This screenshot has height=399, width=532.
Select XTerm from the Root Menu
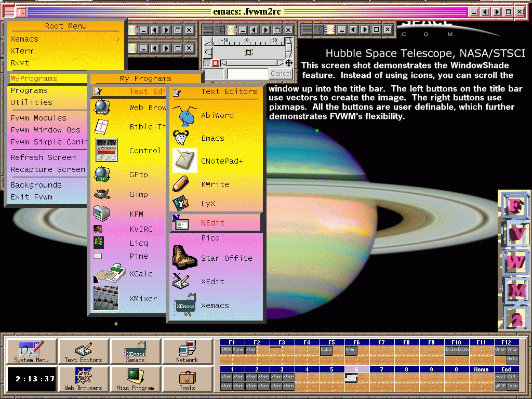65,51
